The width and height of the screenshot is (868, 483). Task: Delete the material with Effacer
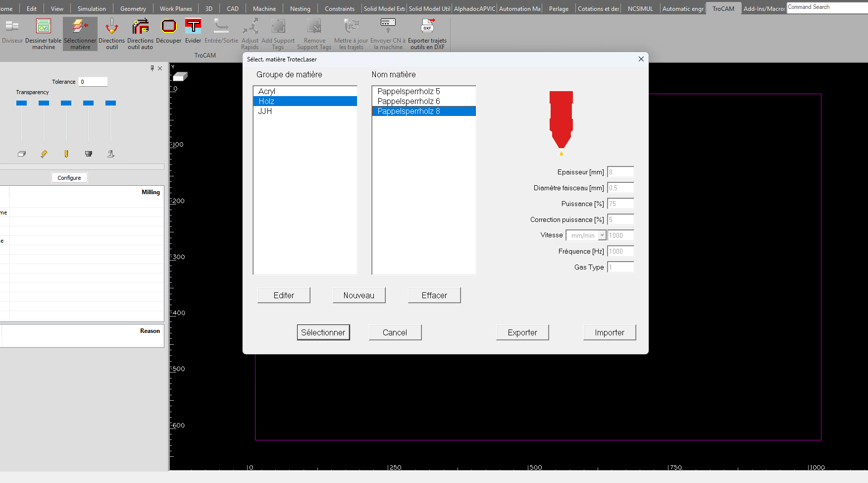tap(434, 295)
